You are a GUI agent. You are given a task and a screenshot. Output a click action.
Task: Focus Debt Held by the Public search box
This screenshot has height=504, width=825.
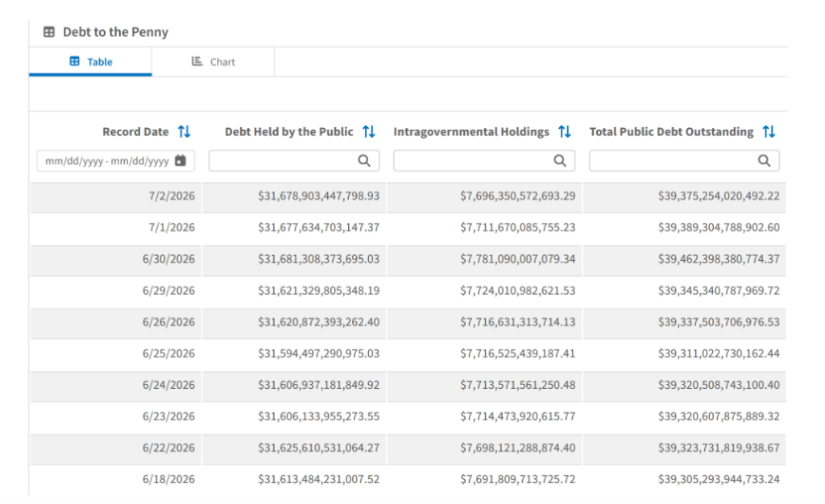coord(294,161)
